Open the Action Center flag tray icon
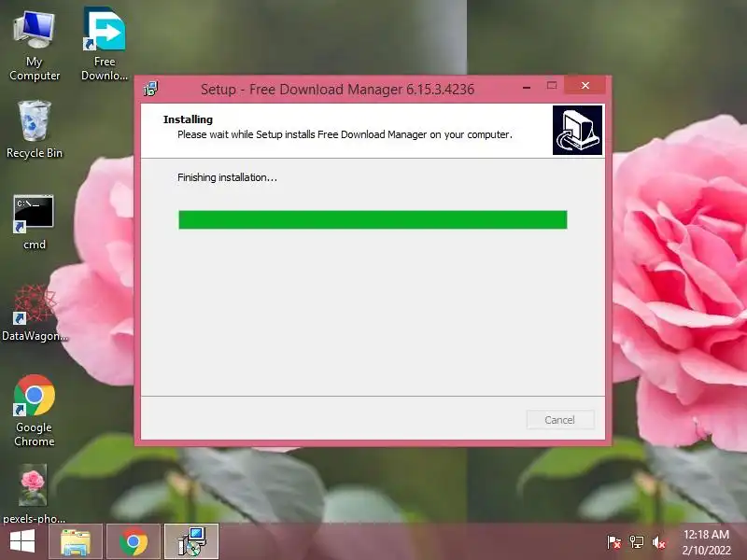This screenshot has height=560, width=747. click(613, 542)
